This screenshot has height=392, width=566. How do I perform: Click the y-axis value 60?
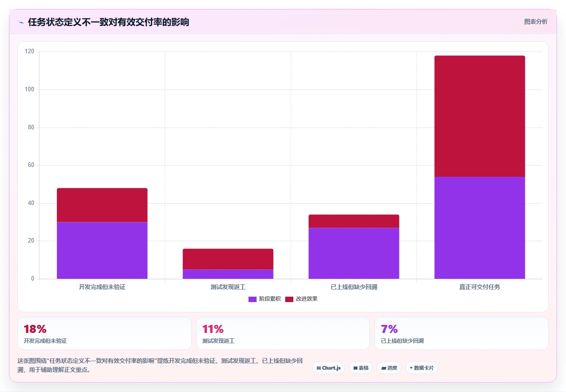pos(31,165)
